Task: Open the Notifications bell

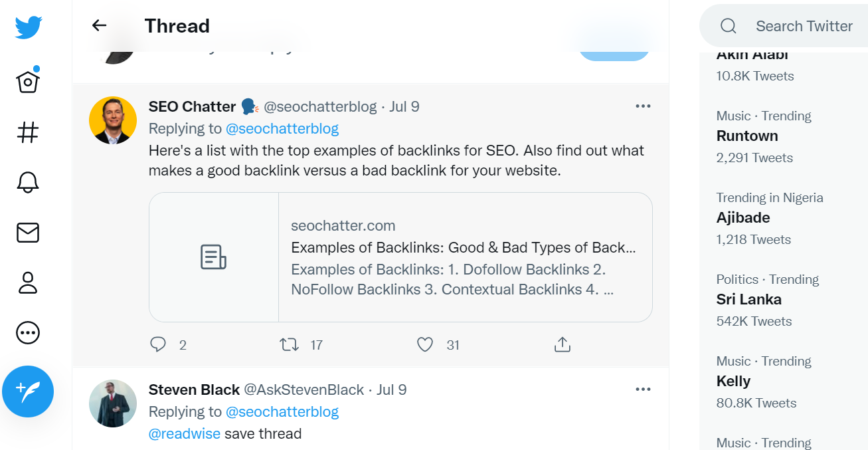Action: [x=28, y=181]
